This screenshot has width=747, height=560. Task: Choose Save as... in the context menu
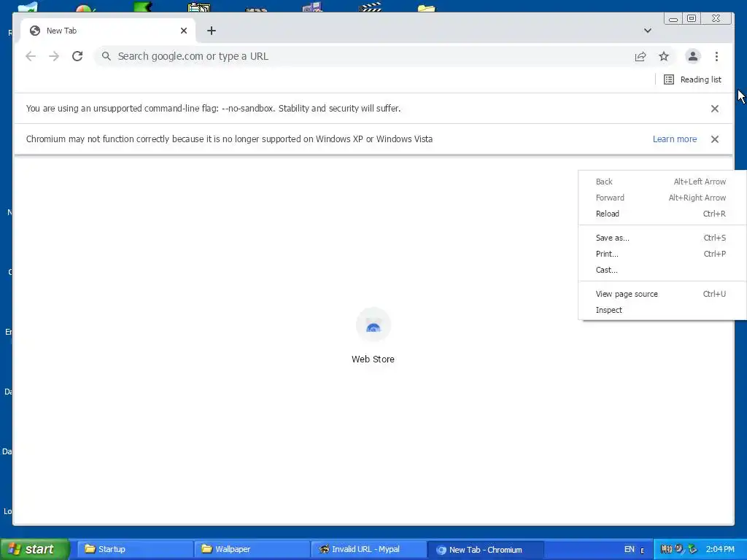pos(662,238)
